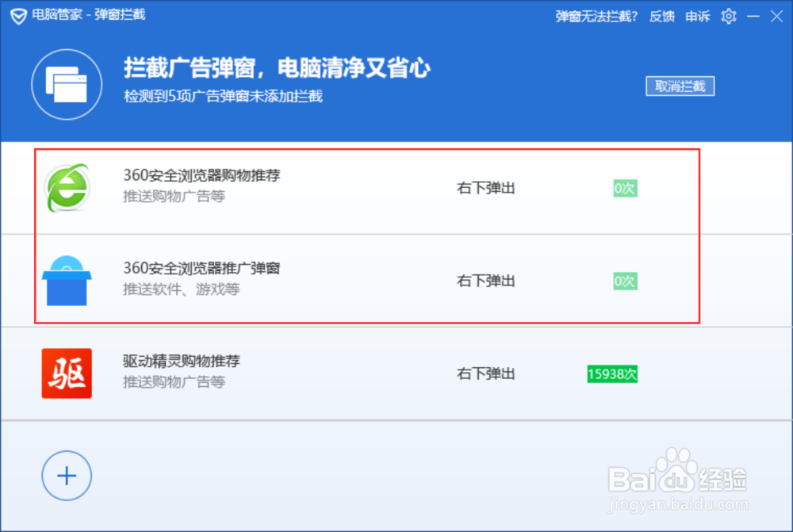Screen dimensions: 793x532
Task: Click 右下弹出 in the 360安全浏览器购物推荐 row
Action: click(x=485, y=188)
